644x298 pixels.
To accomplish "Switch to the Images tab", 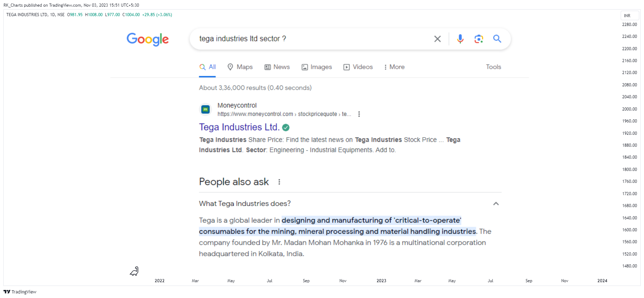I will pos(317,67).
